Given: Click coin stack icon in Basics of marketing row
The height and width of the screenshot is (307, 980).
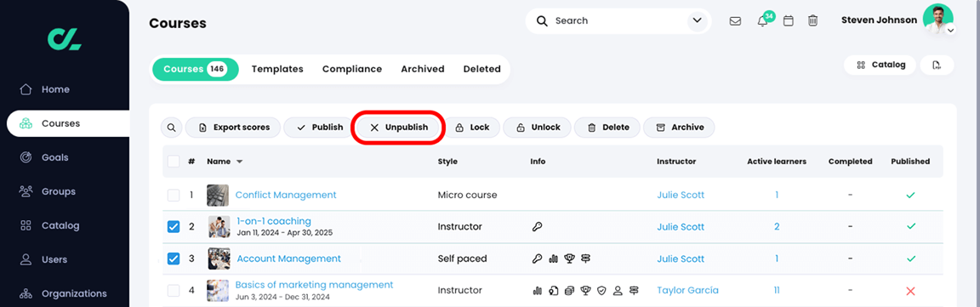Looking at the screenshot, I should click(569, 291).
